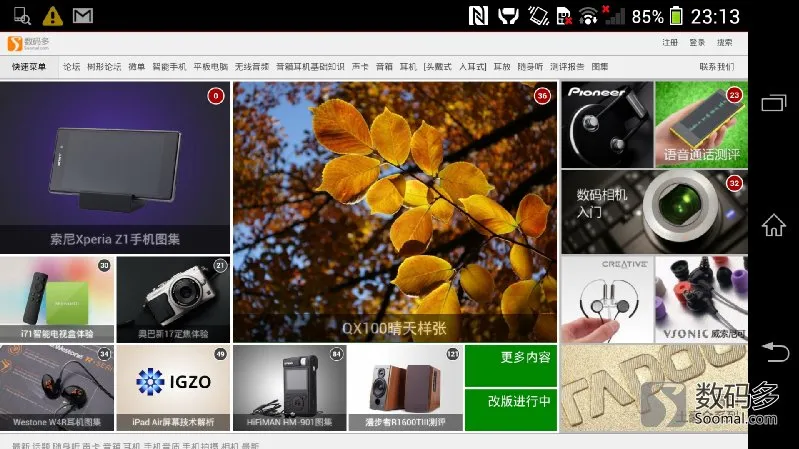Tap the Android recent apps button
The width and height of the screenshot is (799, 449).
click(774, 102)
